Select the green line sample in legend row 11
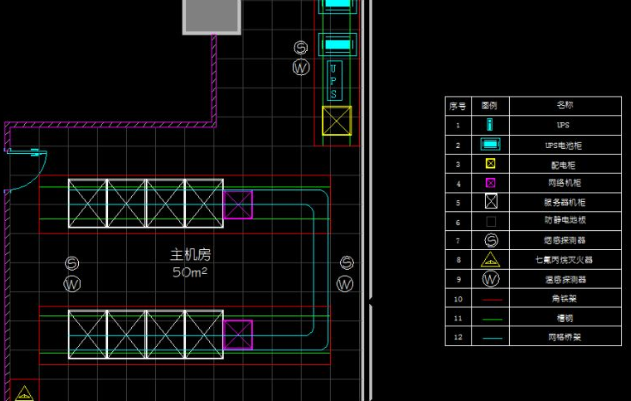The width and height of the screenshot is (631, 401). point(491,317)
